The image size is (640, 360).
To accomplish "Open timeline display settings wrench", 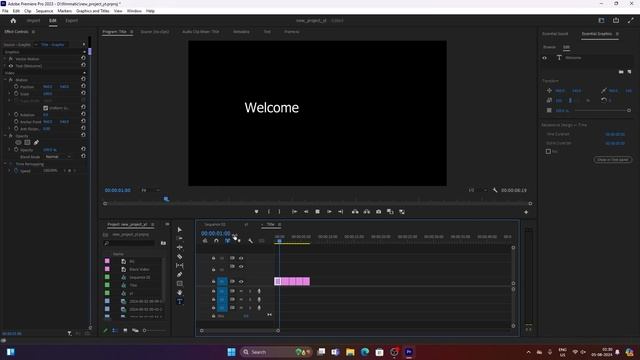I will click(250, 241).
